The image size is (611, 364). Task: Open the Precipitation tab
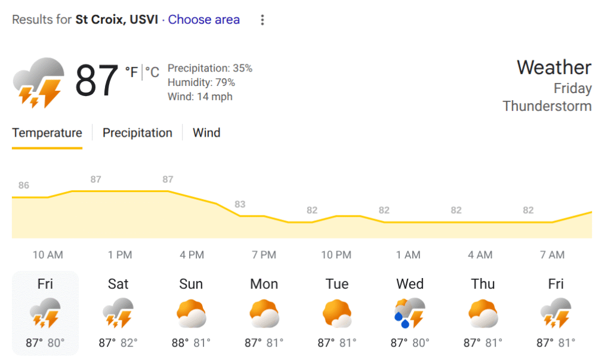(137, 132)
